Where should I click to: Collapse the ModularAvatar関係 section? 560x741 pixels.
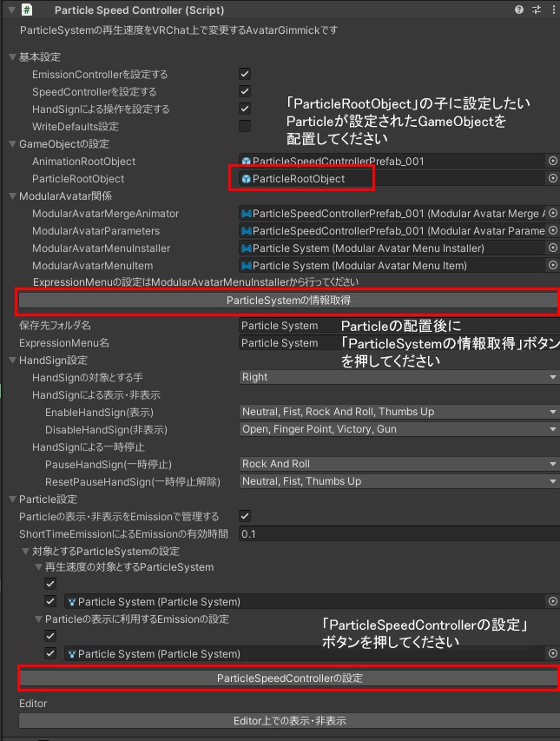(x=13, y=196)
